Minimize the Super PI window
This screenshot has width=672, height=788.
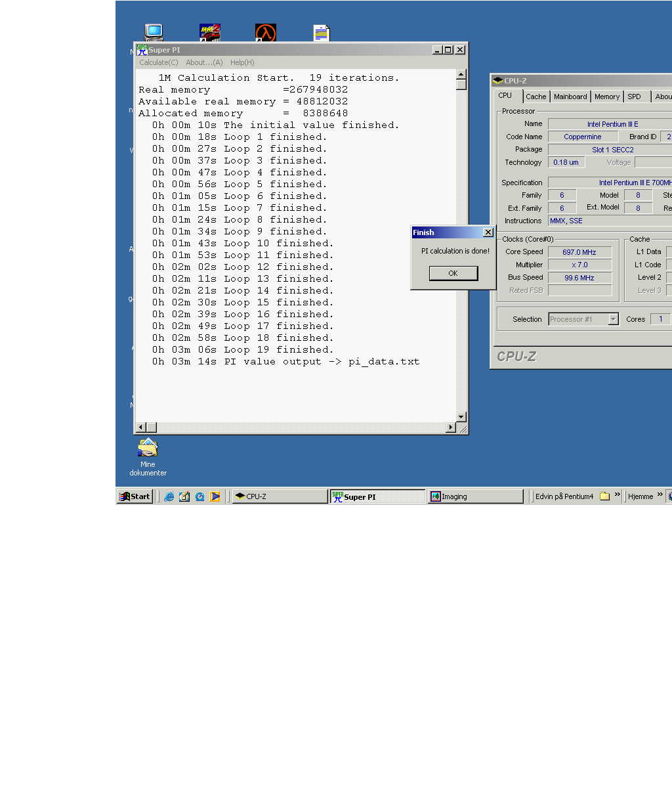[x=438, y=49]
